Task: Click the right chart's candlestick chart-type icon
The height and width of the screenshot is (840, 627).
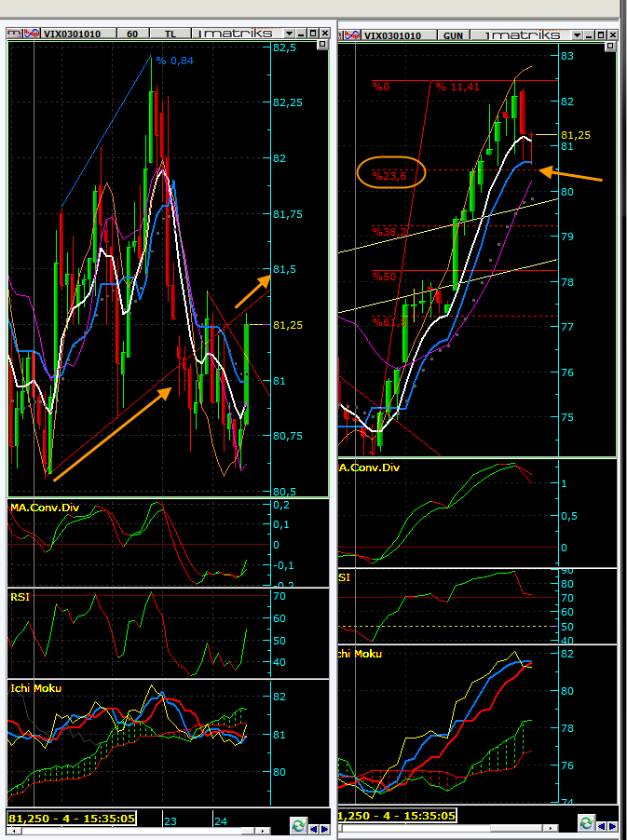Action: (x=353, y=35)
